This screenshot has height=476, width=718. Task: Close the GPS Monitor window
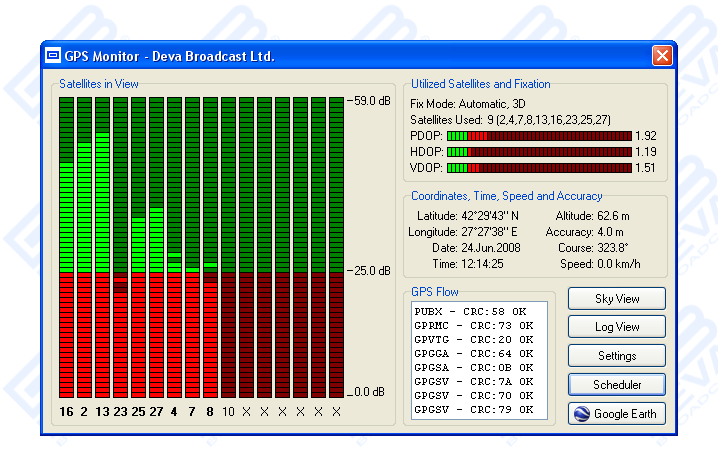[x=661, y=55]
